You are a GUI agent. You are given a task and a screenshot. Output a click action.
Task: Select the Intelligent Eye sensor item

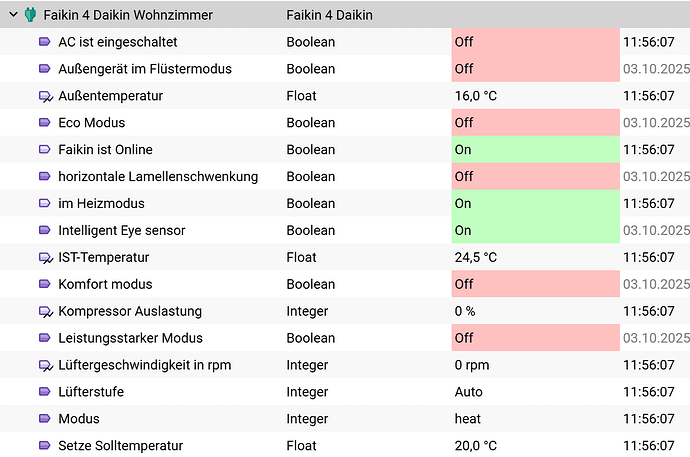[x=122, y=230]
